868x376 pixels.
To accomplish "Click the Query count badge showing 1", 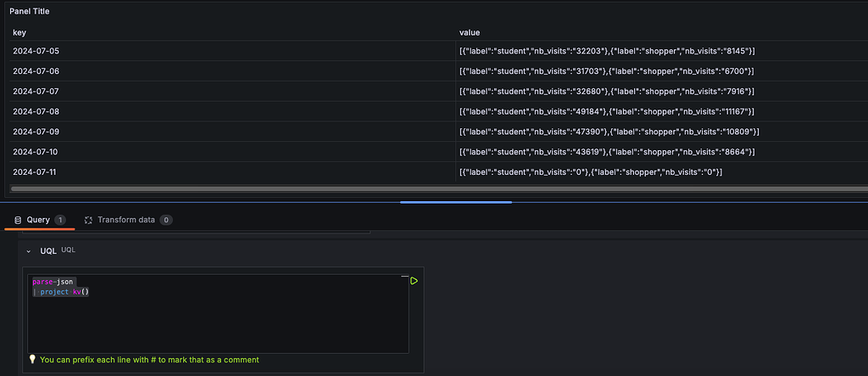I will (60, 220).
